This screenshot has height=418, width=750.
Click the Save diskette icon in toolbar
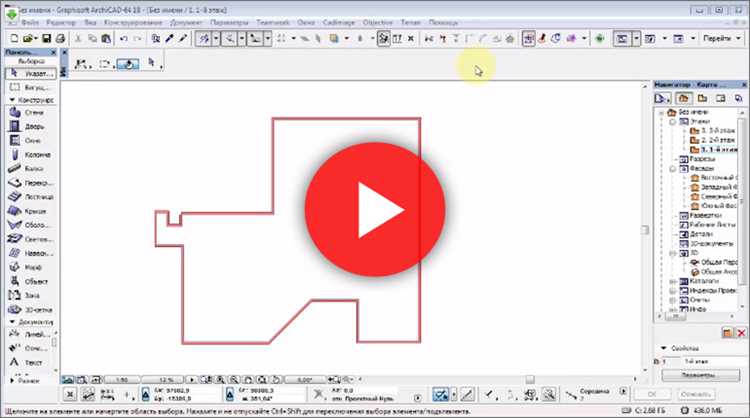coord(46,38)
